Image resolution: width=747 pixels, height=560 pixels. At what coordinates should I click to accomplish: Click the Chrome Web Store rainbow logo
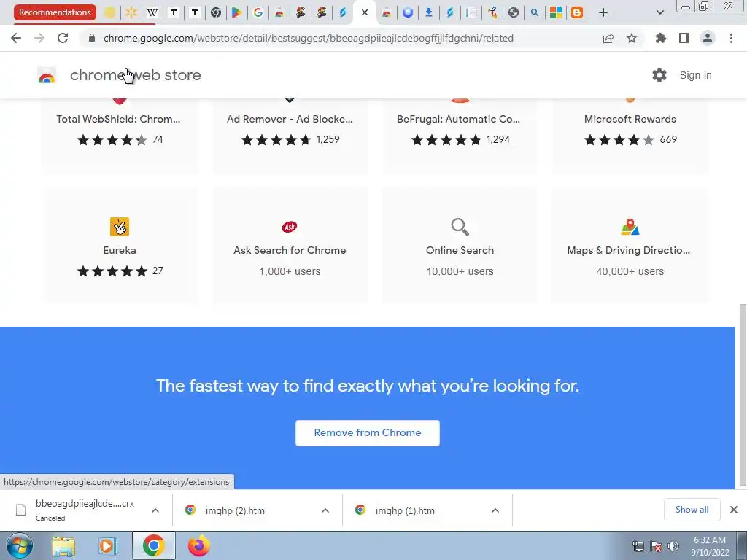47,75
